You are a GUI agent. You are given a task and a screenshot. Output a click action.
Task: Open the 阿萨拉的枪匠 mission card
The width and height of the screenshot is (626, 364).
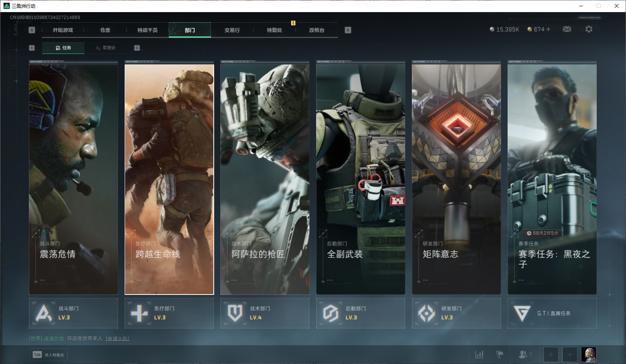click(x=265, y=179)
